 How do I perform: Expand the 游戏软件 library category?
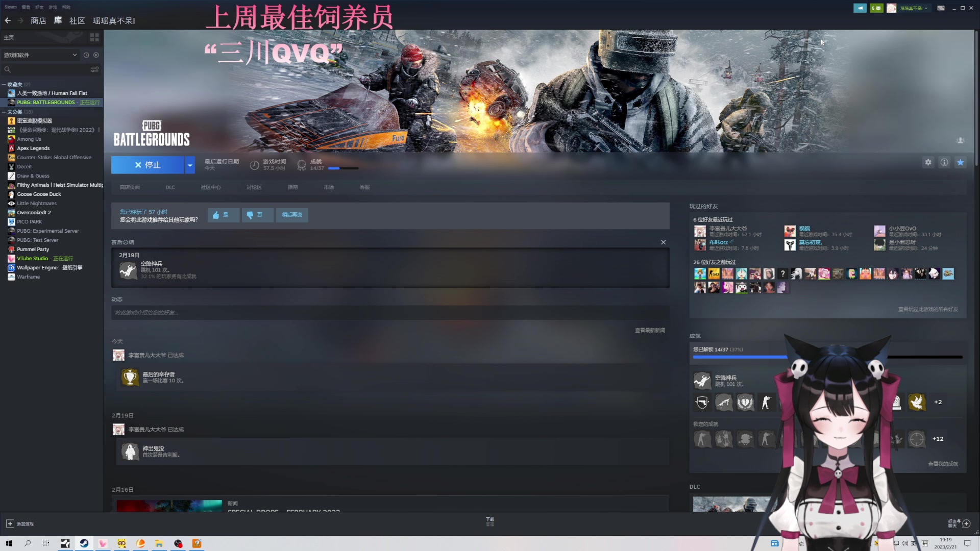tap(73, 55)
